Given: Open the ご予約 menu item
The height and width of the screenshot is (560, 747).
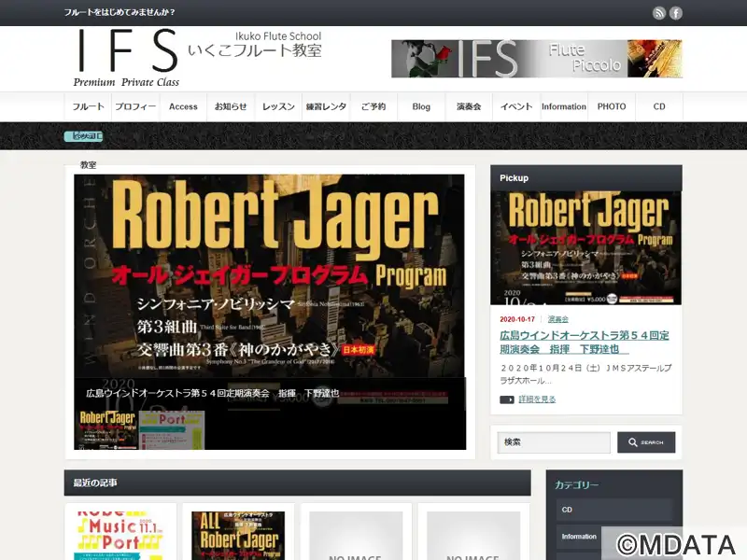Looking at the screenshot, I should tap(373, 106).
